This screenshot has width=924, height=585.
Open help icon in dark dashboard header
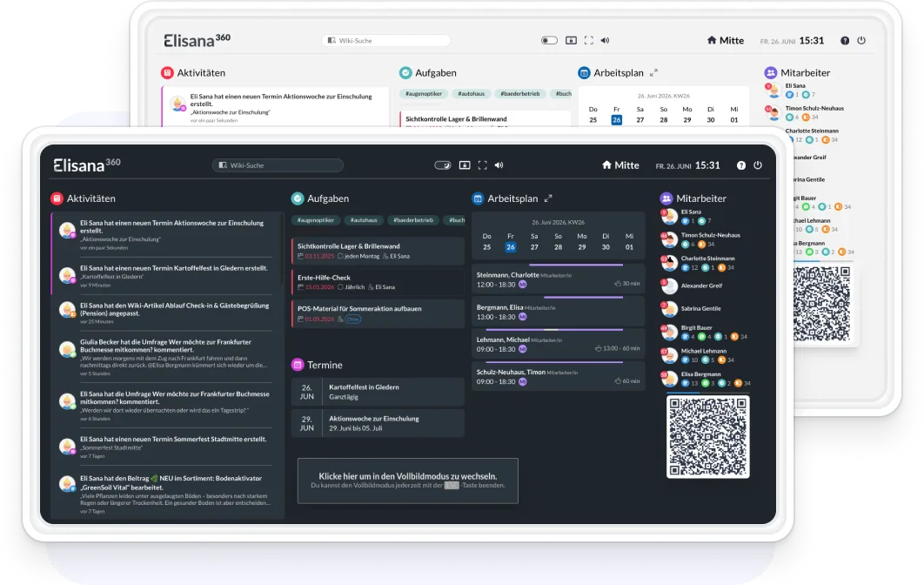click(x=741, y=165)
